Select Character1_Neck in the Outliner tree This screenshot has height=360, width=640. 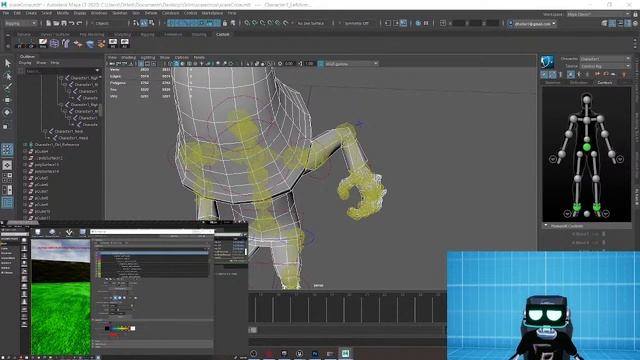pyautogui.click(x=69, y=131)
